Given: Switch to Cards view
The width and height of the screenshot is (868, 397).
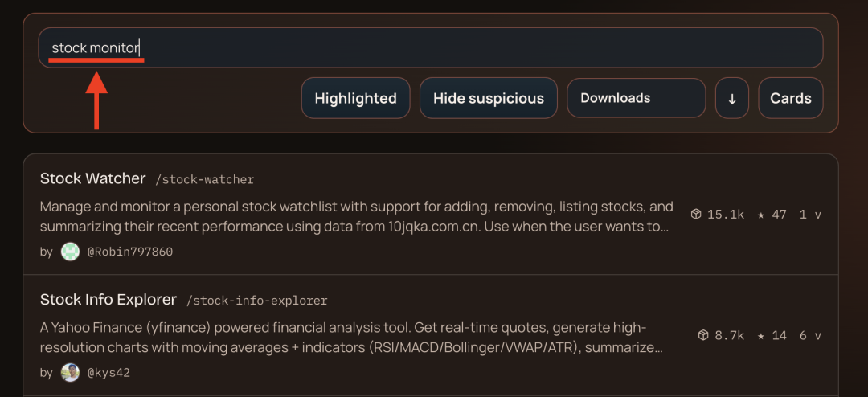Looking at the screenshot, I should [x=791, y=98].
